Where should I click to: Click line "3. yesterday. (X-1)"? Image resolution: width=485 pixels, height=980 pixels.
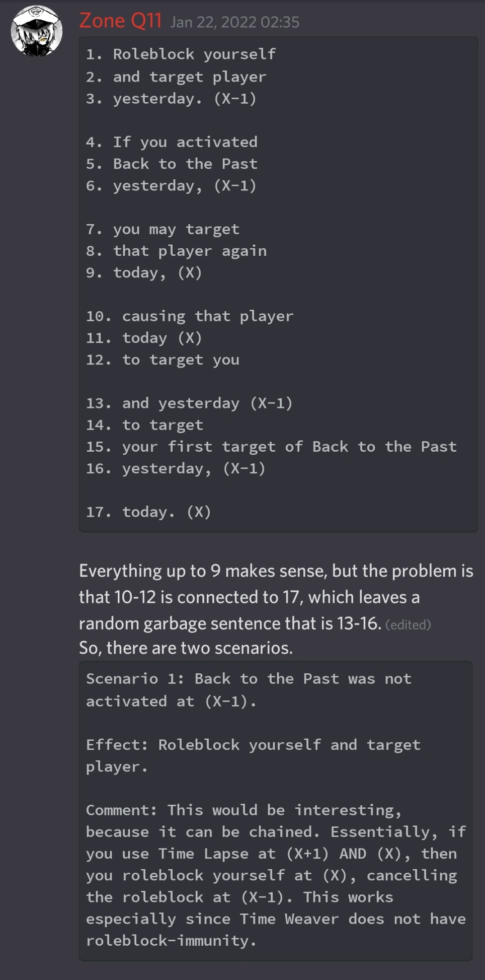171,98
